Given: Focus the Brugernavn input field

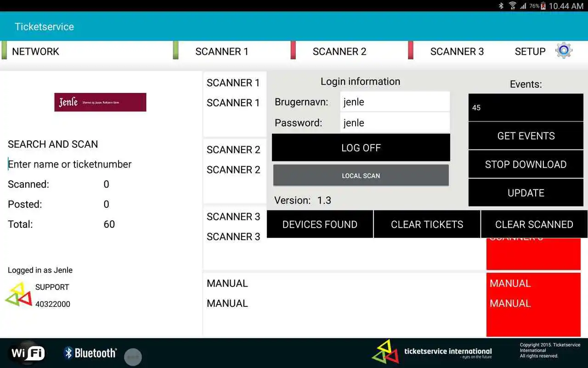Looking at the screenshot, I should pyautogui.click(x=395, y=102).
